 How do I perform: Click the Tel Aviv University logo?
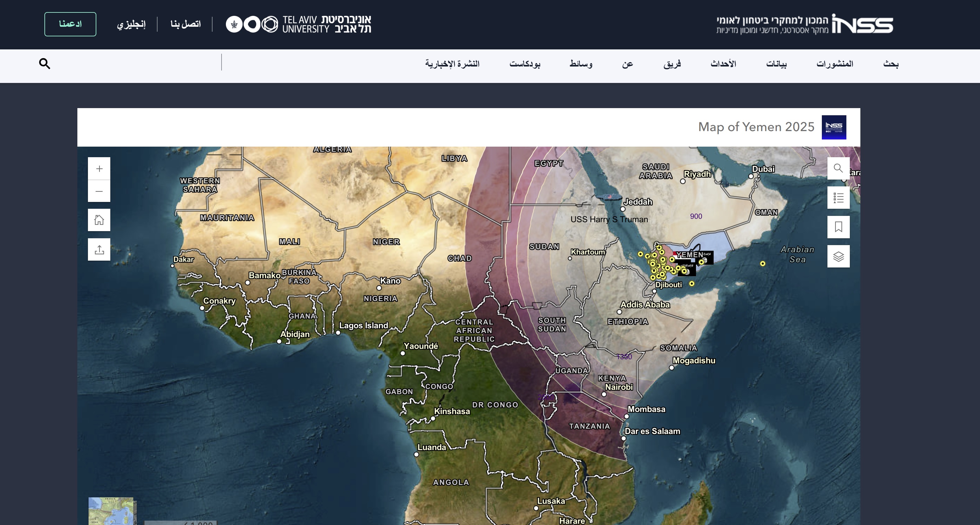point(299,24)
